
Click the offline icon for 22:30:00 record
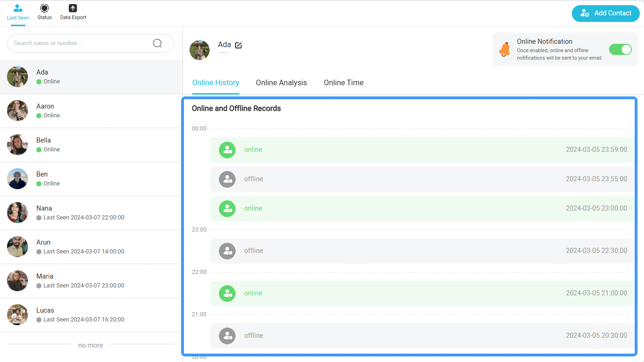click(x=227, y=251)
